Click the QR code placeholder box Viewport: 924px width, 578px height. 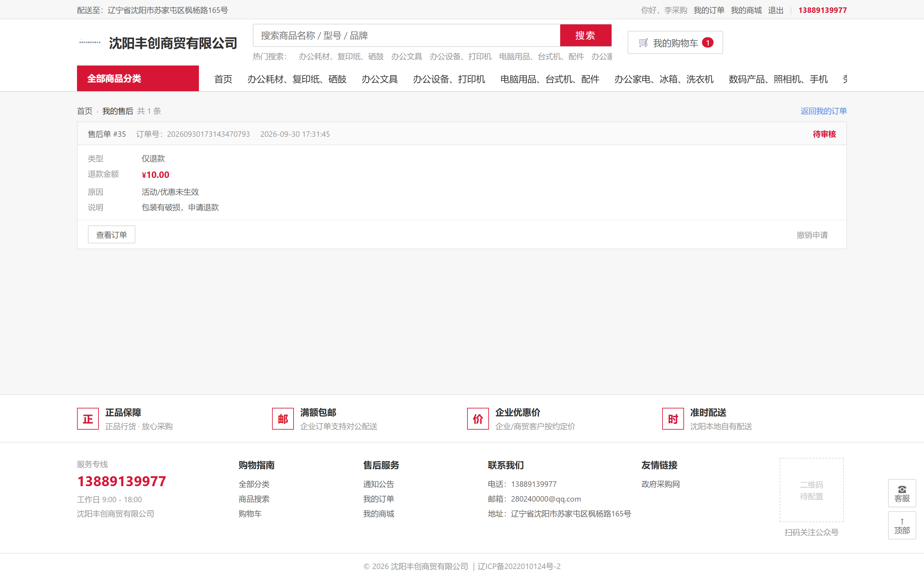click(x=811, y=490)
